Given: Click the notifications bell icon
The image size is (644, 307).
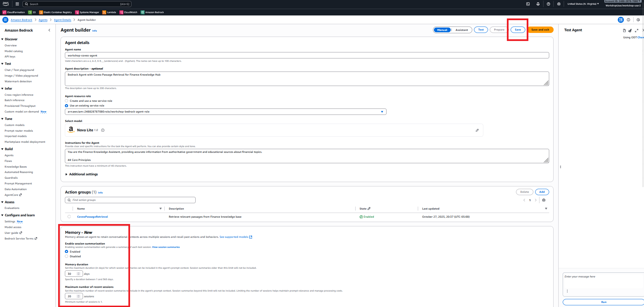Looking at the screenshot, I should [538, 4].
